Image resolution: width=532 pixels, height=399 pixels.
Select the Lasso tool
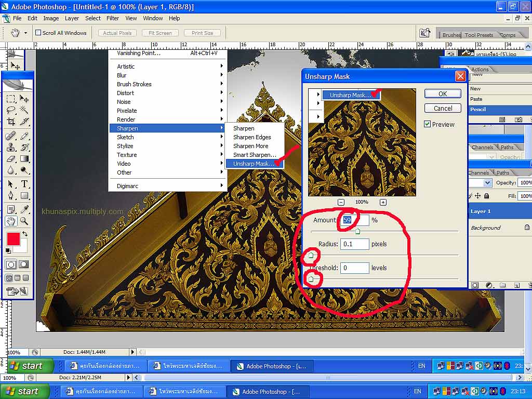click(x=11, y=110)
